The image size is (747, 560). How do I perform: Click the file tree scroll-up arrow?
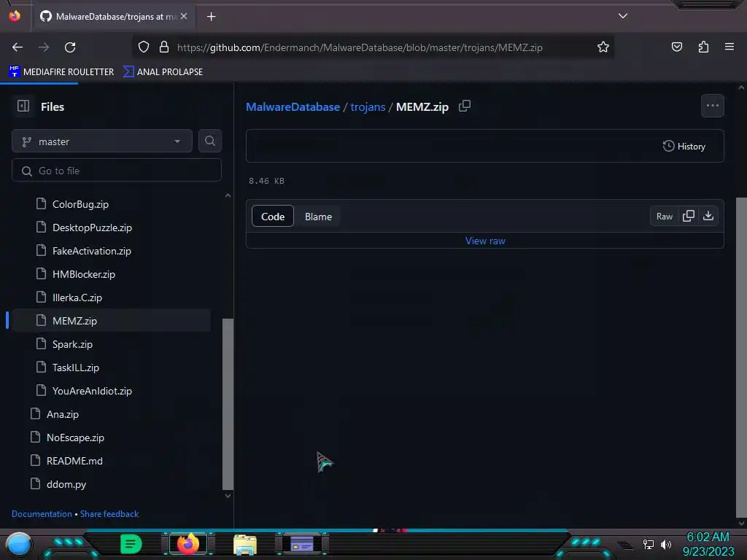click(x=228, y=195)
